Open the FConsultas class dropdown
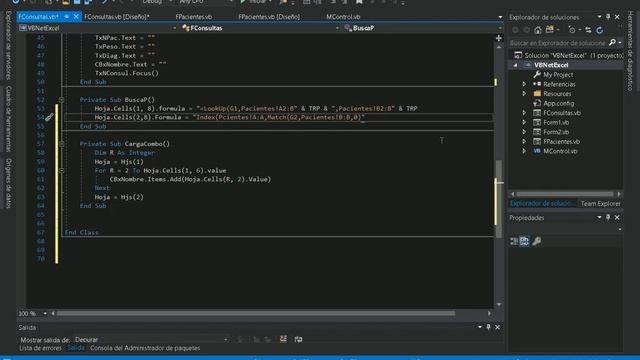 [x=337, y=28]
